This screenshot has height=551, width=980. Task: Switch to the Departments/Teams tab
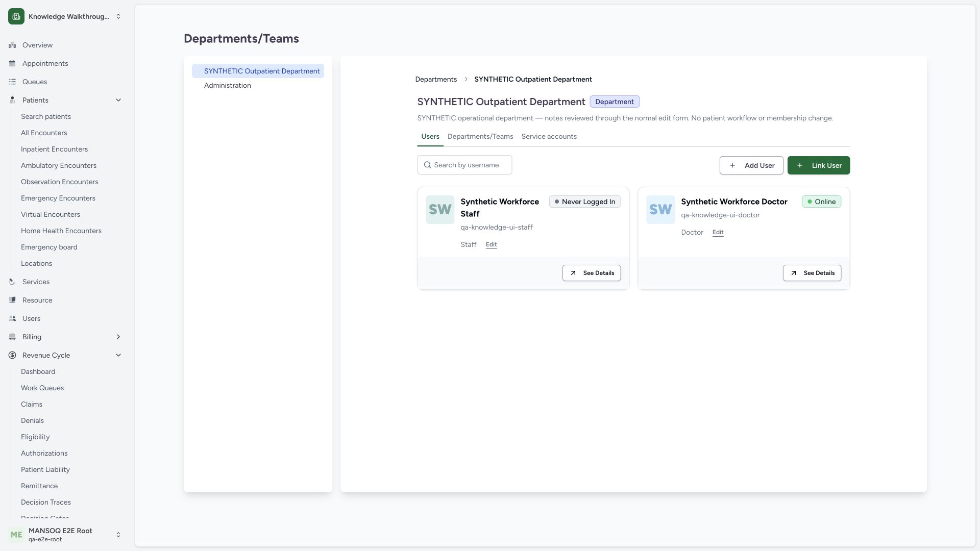480,137
